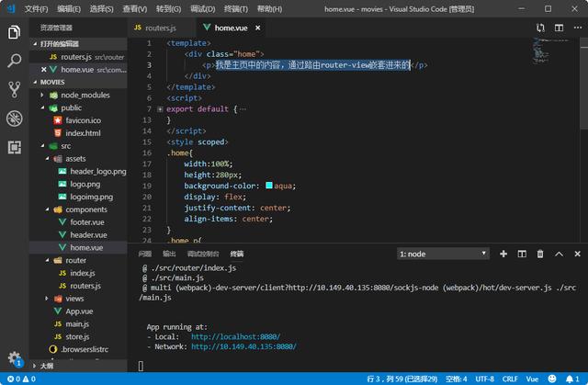Click the errors and warnings status indicator
The width and height of the screenshot is (588, 385).
pos(21,379)
